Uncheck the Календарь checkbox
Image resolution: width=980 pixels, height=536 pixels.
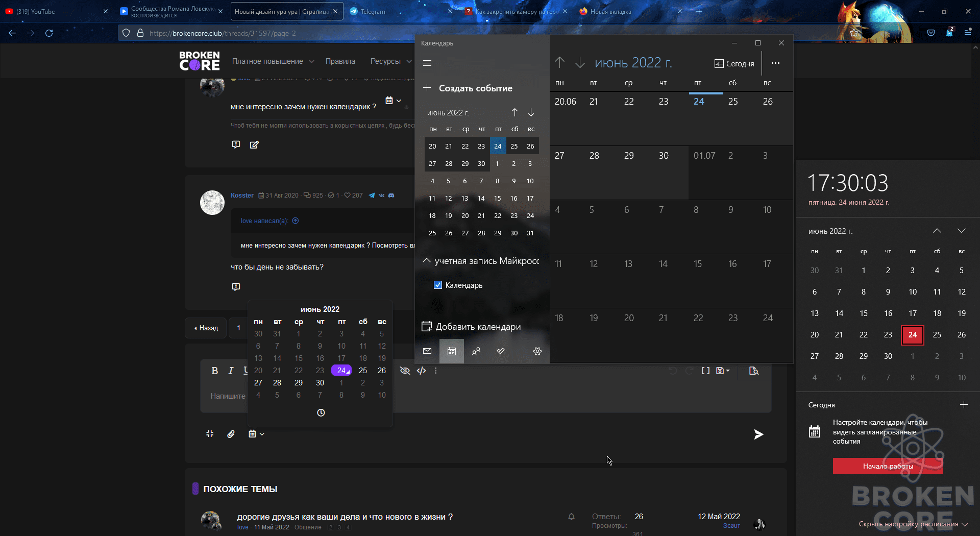(x=438, y=285)
